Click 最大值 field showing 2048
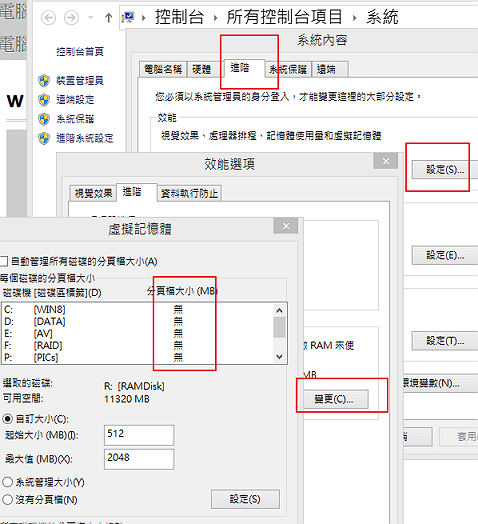This screenshot has height=524, width=478. [x=139, y=459]
